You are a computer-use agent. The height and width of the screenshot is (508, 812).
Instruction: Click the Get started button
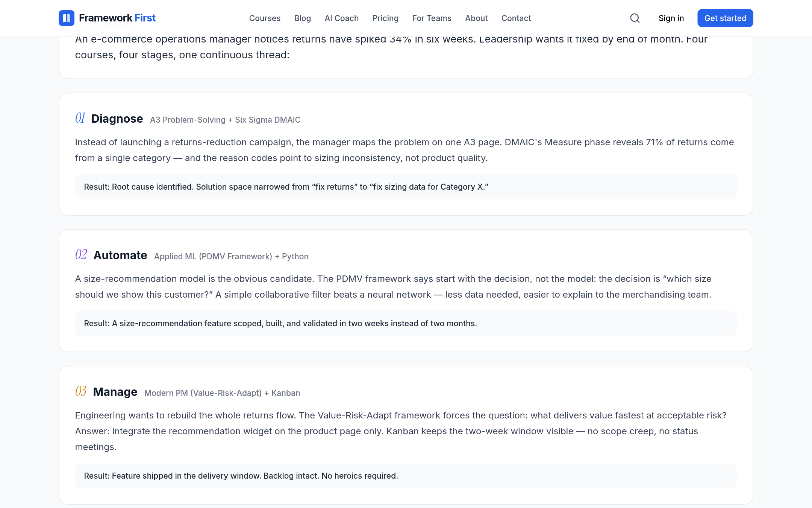tap(725, 18)
